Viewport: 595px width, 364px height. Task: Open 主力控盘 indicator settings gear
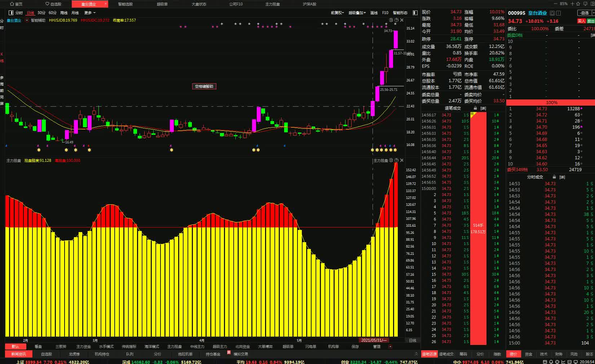(391, 160)
